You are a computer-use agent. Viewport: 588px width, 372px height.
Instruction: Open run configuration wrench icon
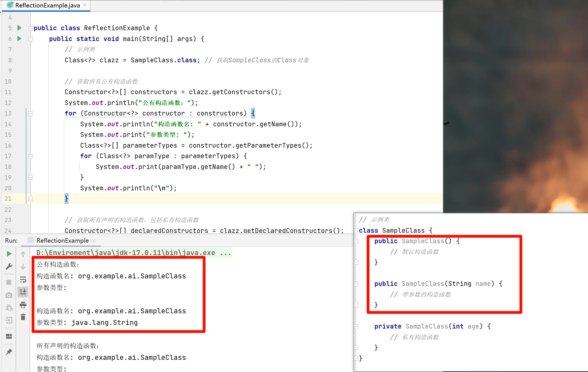click(9, 266)
